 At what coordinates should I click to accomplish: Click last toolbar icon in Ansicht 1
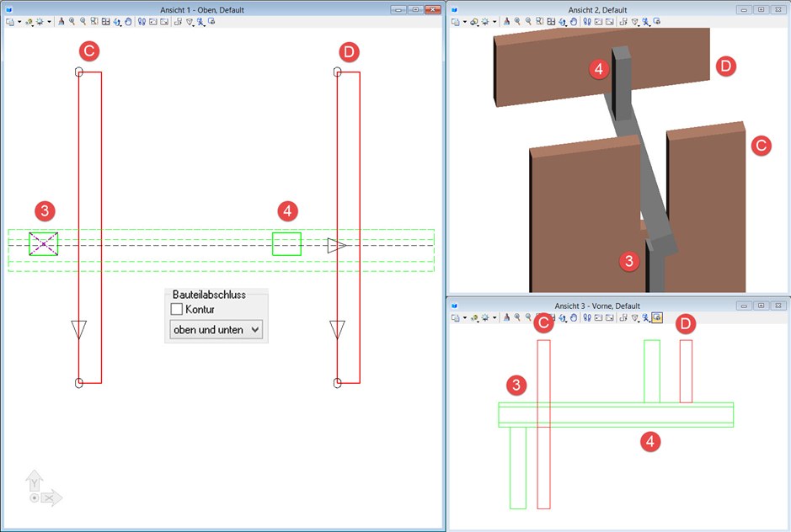click(x=211, y=22)
